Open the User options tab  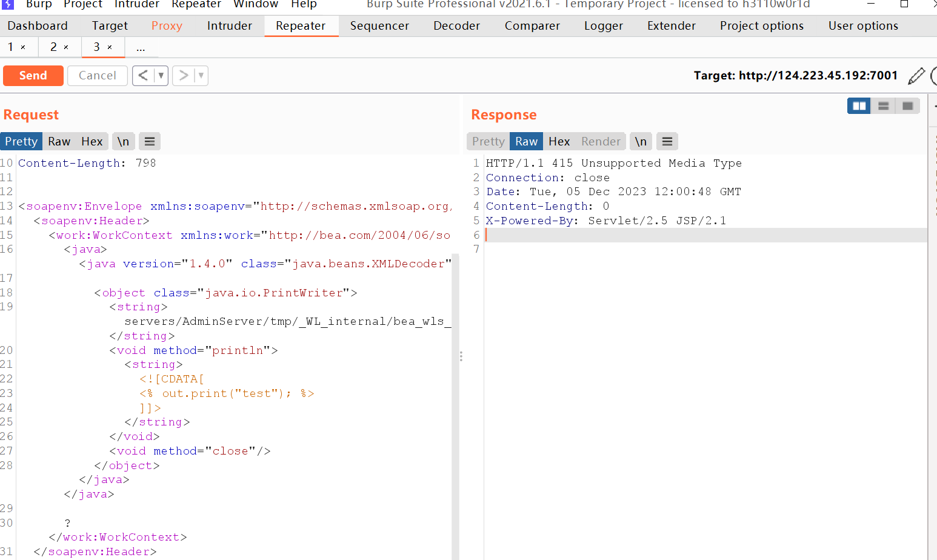(x=863, y=26)
